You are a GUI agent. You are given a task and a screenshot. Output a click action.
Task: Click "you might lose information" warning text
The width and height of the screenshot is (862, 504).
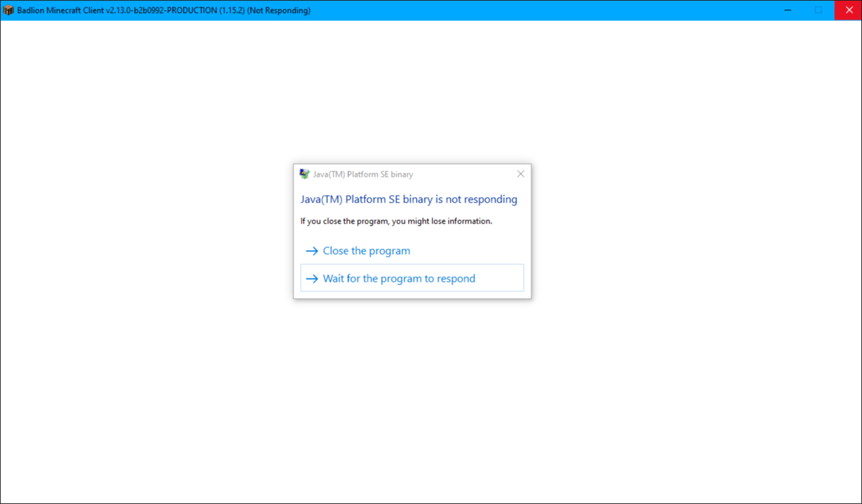click(442, 221)
